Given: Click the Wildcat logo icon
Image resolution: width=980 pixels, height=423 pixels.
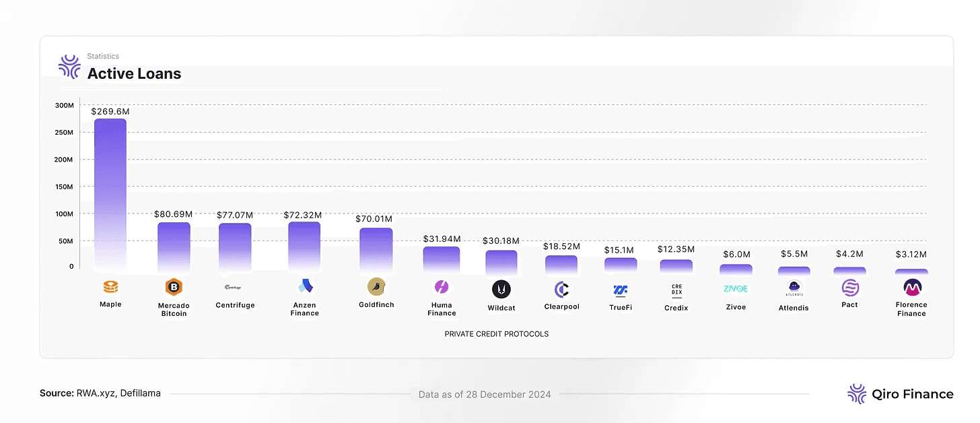Looking at the screenshot, I should [x=501, y=290].
